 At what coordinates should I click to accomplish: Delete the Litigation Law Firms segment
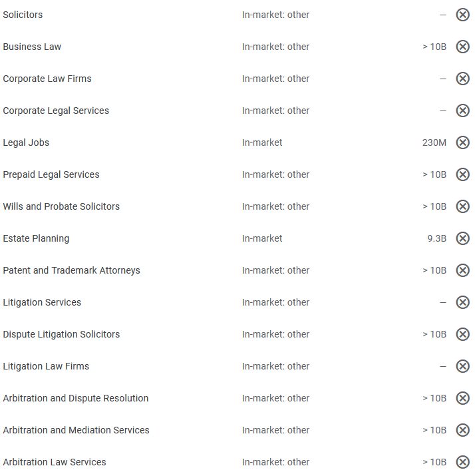click(x=462, y=366)
